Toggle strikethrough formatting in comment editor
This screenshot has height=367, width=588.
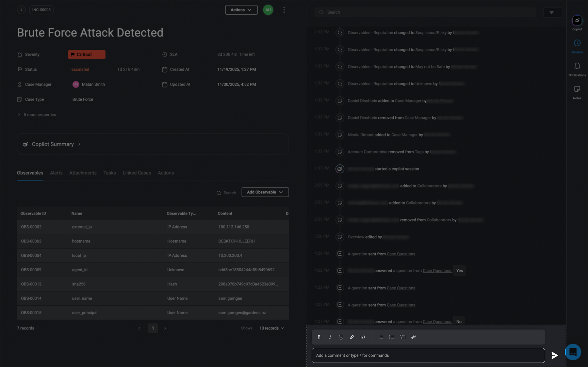point(341,337)
